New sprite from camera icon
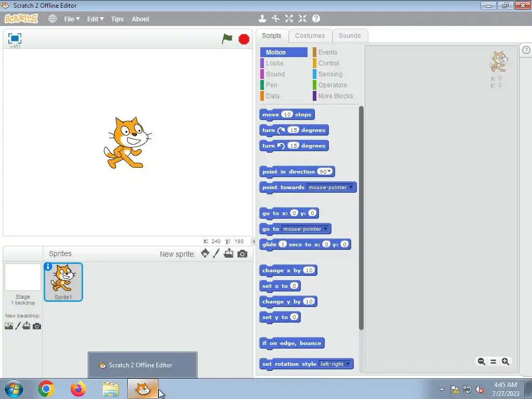This screenshot has height=399, width=532. coord(242,254)
